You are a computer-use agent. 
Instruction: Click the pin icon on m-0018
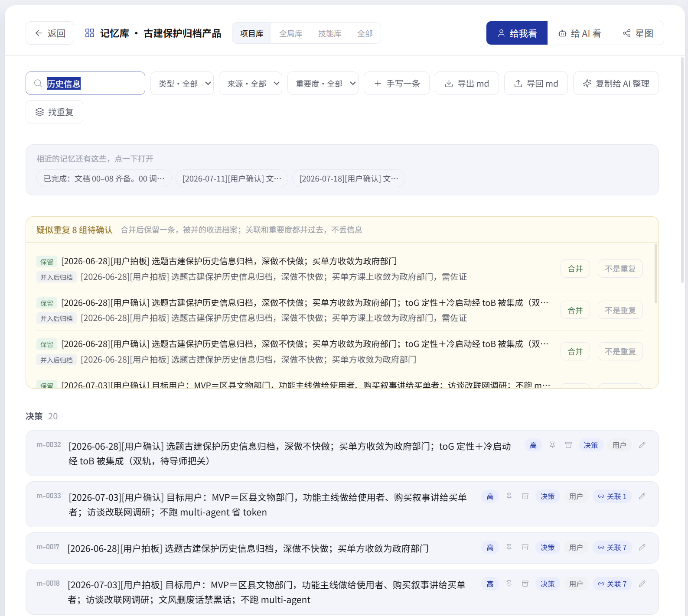509,584
